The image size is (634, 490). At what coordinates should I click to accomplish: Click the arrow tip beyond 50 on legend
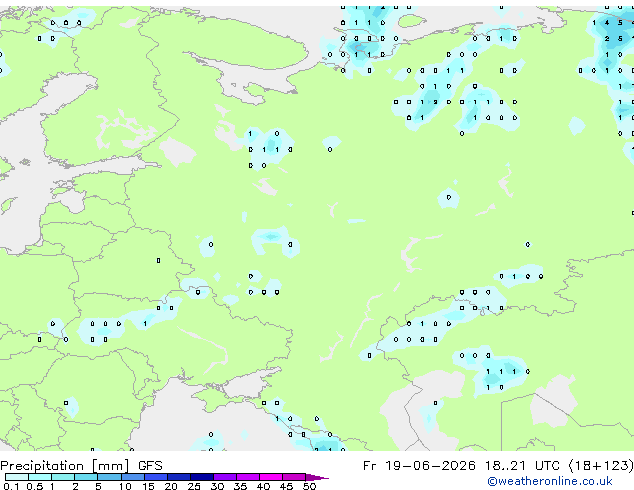coord(317,478)
